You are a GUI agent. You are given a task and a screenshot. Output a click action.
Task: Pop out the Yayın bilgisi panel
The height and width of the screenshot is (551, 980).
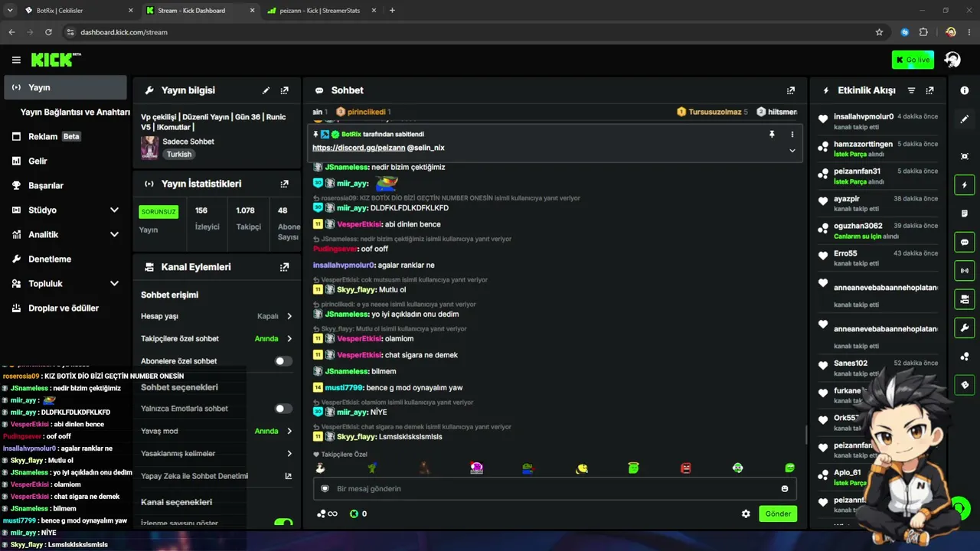[x=285, y=90]
